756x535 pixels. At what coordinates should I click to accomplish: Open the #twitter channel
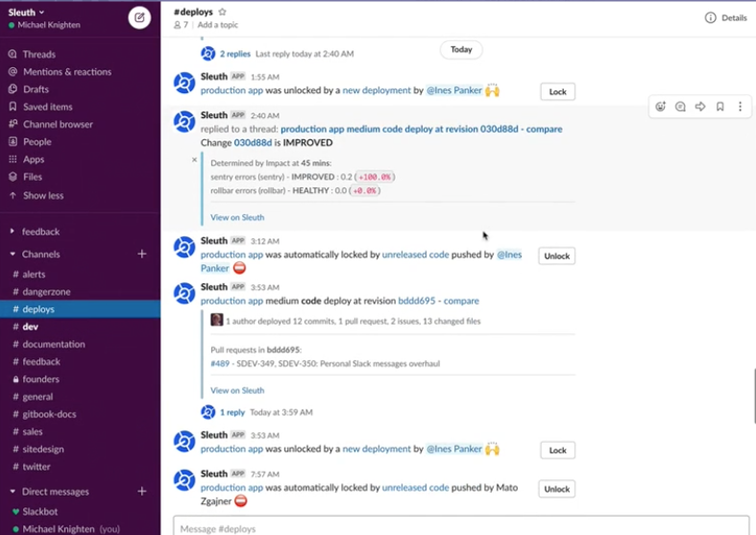point(80,467)
